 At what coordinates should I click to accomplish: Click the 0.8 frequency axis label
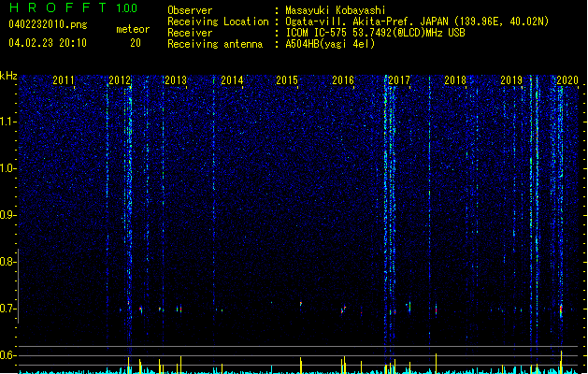pyautogui.click(x=7, y=262)
